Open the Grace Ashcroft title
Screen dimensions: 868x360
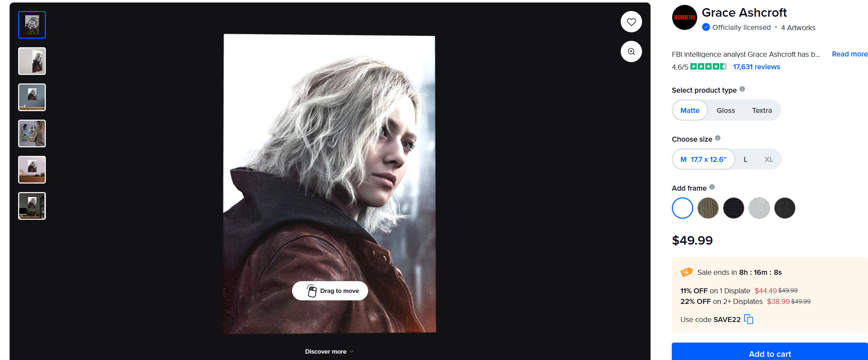(744, 13)
